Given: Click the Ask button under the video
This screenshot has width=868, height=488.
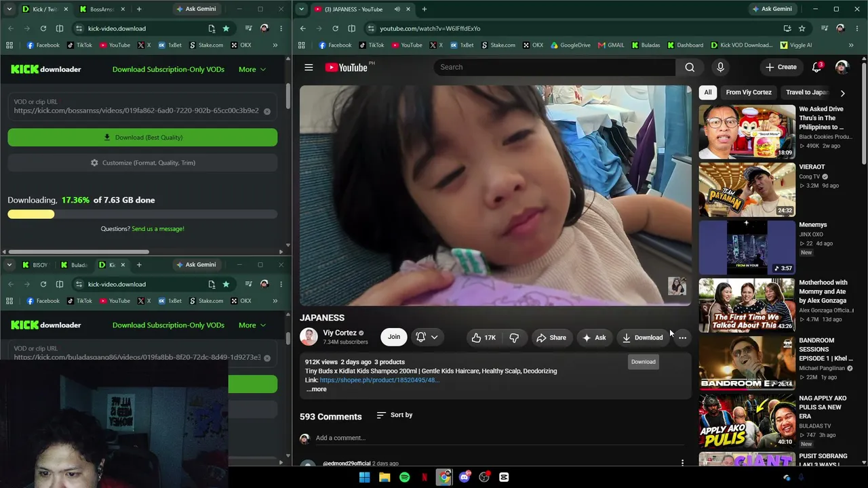Looking at the screenshot, I should coord(594,338).
